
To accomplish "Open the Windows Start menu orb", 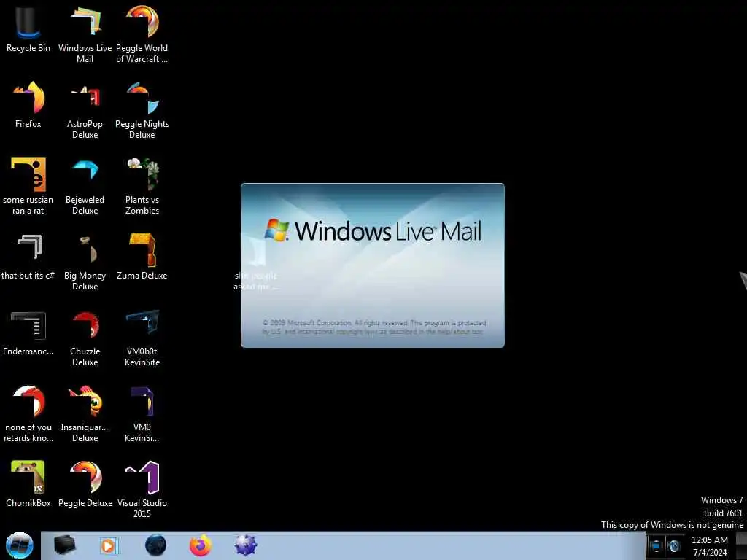I will [20, 545].
